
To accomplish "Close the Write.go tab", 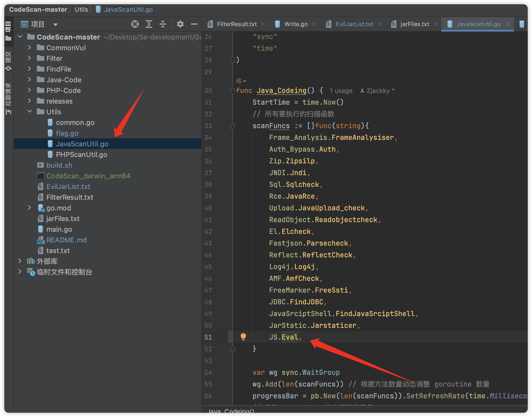I will 314,24.
